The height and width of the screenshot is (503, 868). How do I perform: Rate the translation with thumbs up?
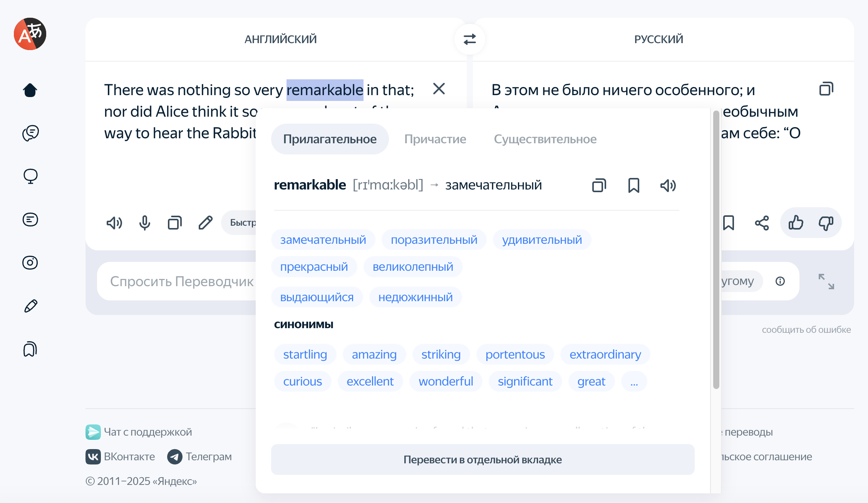point(796,223)
